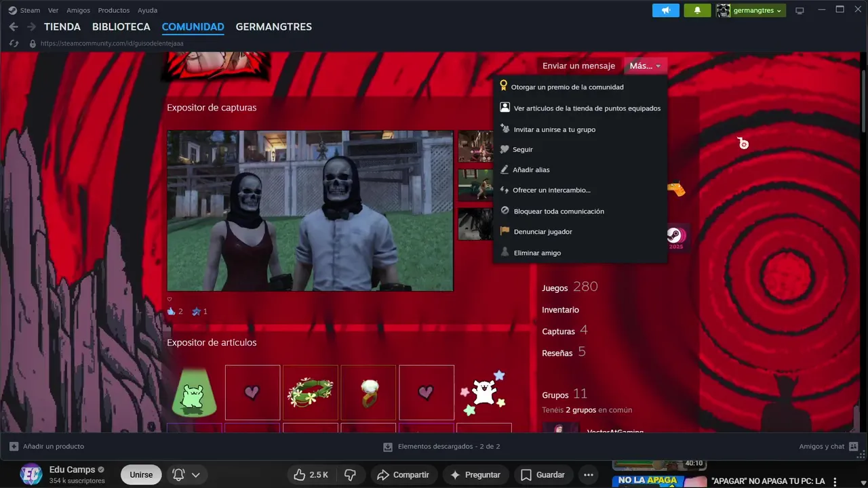Open the Ver menu
Image resolution: width=868 pixels, height=488 pixels.
pos(53,10)
